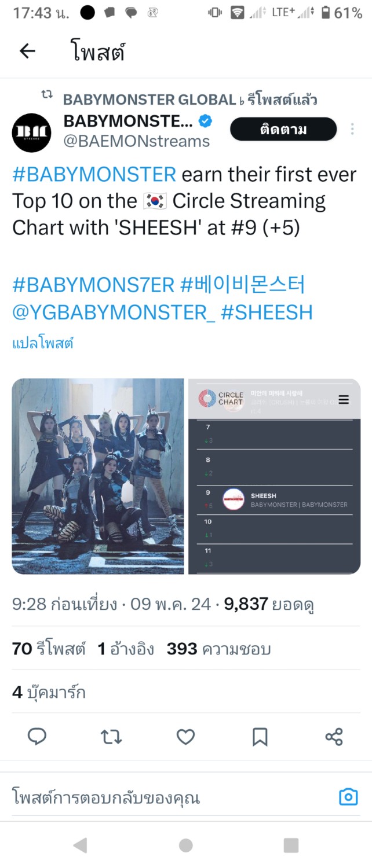Image resolution: width=372 pixels, height=868 pixels.
Task: Tap the #BABYMONSTER hashtag link
Action: (94, 174)
